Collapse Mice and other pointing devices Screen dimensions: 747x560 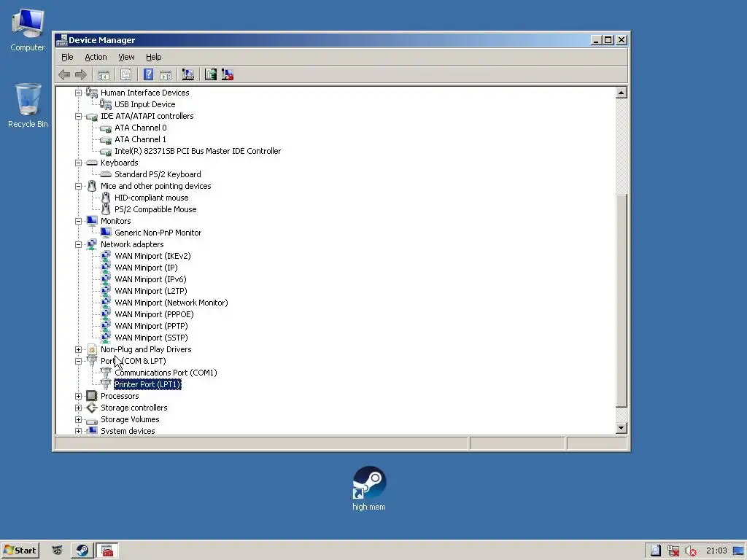click(78, 186)
